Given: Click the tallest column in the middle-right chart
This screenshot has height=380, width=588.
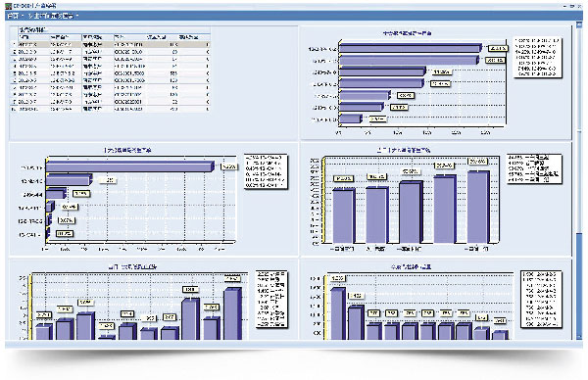Looking at the screenshot, I should (479, 208).
